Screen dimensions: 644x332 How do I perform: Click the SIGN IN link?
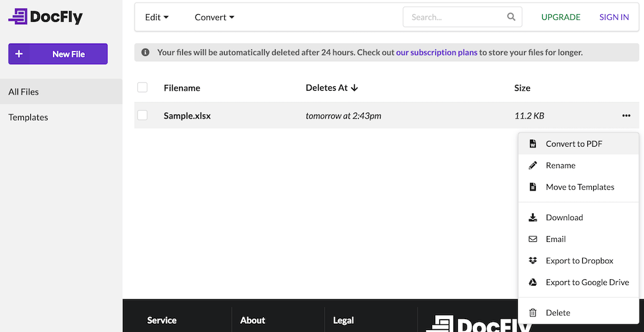[x=614, y=17]
